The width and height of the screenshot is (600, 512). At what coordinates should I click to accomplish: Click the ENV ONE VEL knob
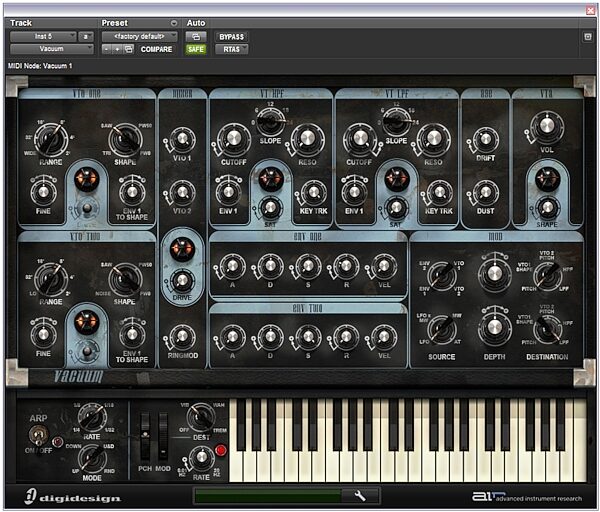(384, 266)
